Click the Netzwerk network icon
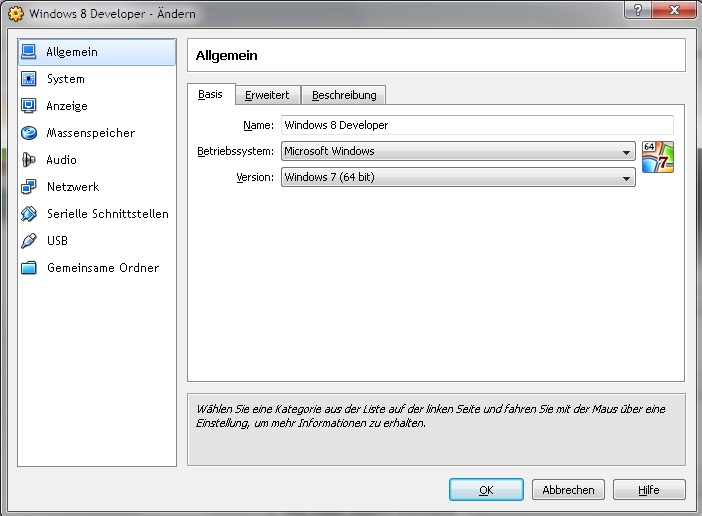Viewport: 702px width, 516px height. click(29, 187)
